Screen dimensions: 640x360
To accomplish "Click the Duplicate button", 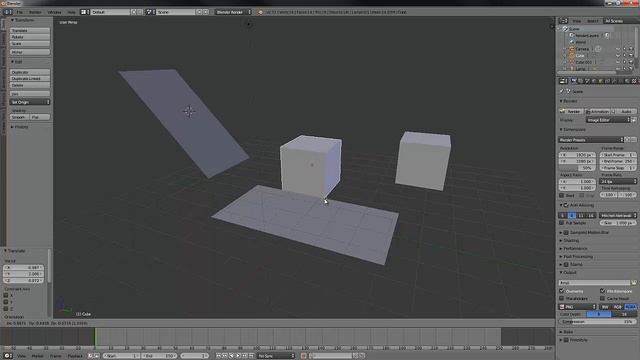I will pos(30,72).
